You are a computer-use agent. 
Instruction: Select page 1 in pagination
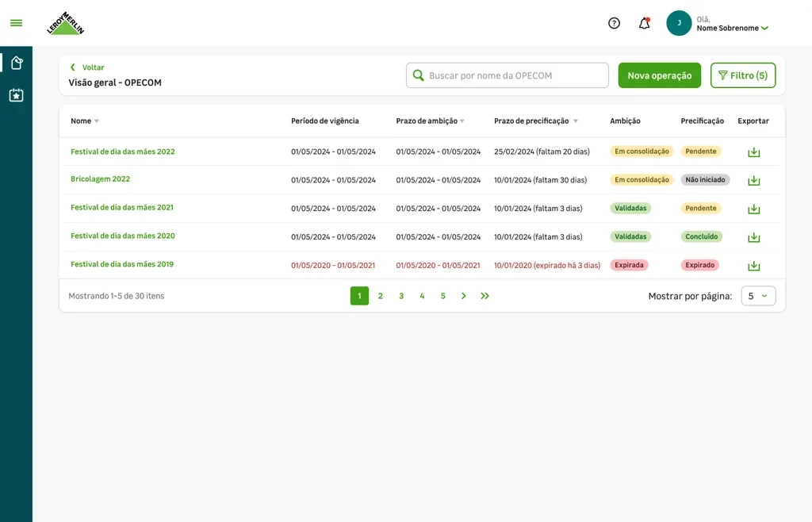359,296
